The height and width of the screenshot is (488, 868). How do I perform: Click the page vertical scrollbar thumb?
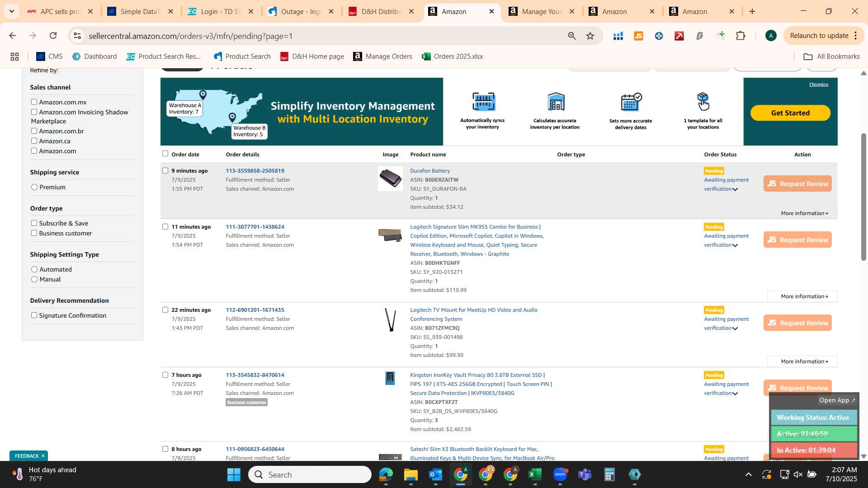click(863, 197)
